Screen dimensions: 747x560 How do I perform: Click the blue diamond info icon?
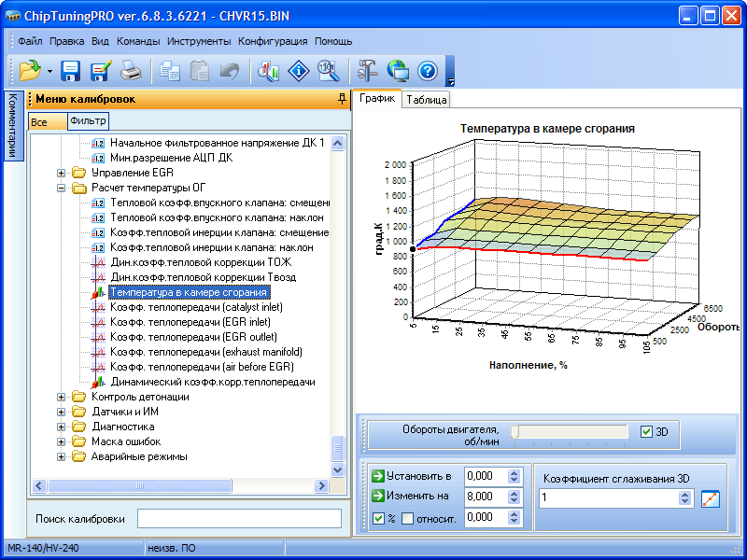(x=298, y=70)
